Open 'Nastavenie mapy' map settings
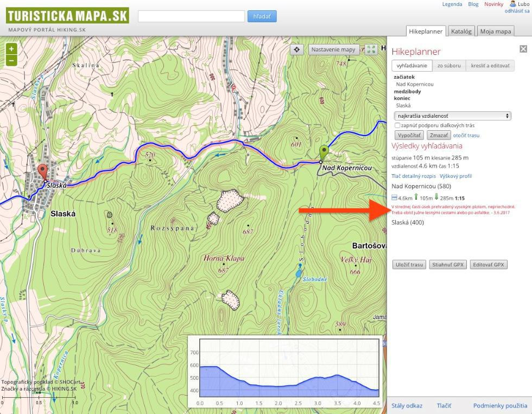This screenshot has width=532, height=414. click(333, 49)
